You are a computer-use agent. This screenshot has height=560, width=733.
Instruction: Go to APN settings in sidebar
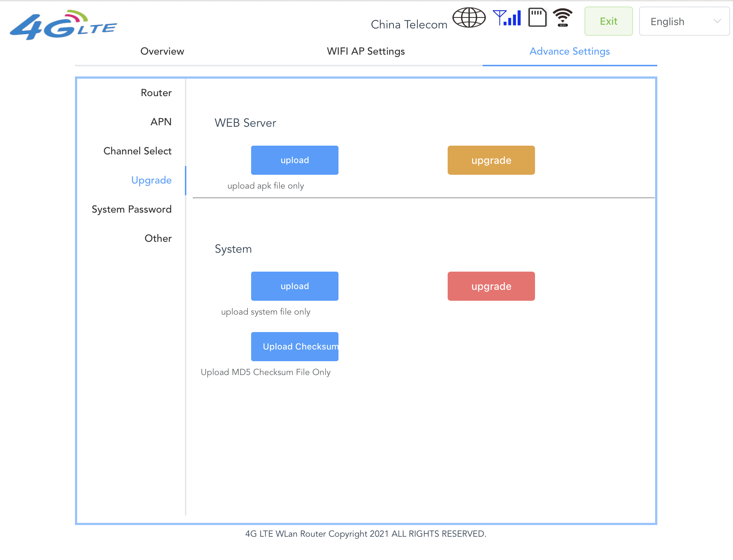(161, 122)
